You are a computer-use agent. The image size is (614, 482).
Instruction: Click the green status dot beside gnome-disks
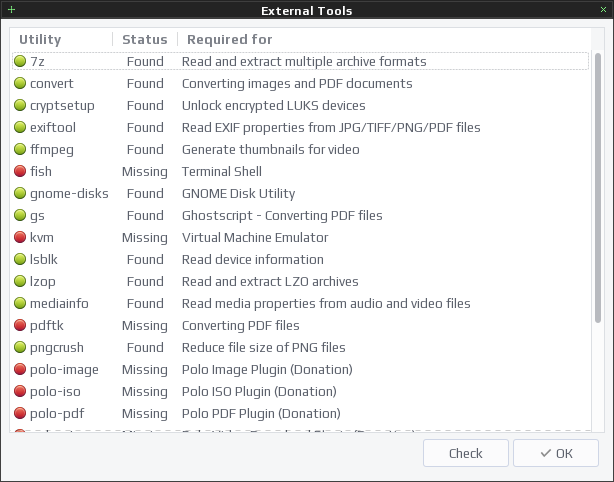(20, 193)
